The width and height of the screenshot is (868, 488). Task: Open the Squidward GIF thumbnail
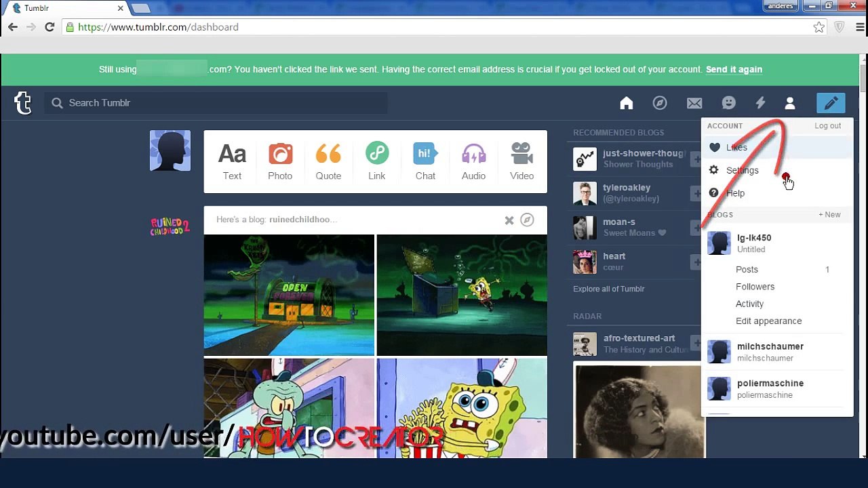click(x=289, y=408)
